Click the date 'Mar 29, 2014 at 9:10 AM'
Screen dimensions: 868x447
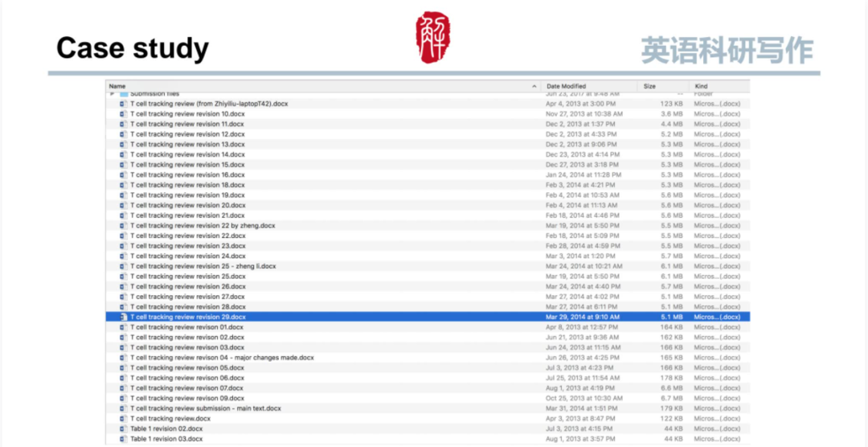click(583, 317)
